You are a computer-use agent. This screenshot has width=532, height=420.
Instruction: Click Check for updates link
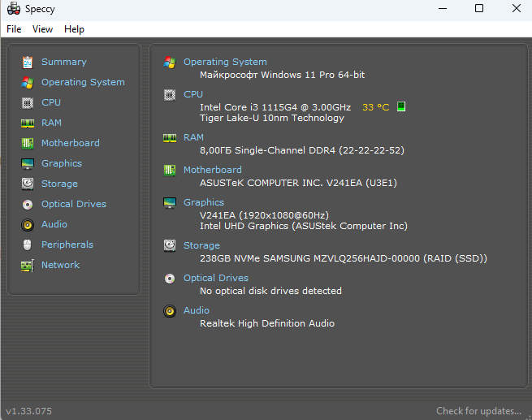478,411
